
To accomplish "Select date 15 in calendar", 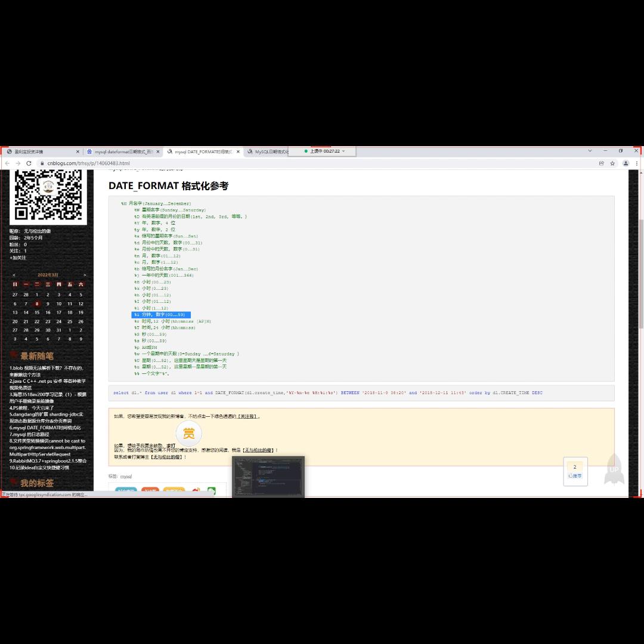I will click(x=37, y=312).
